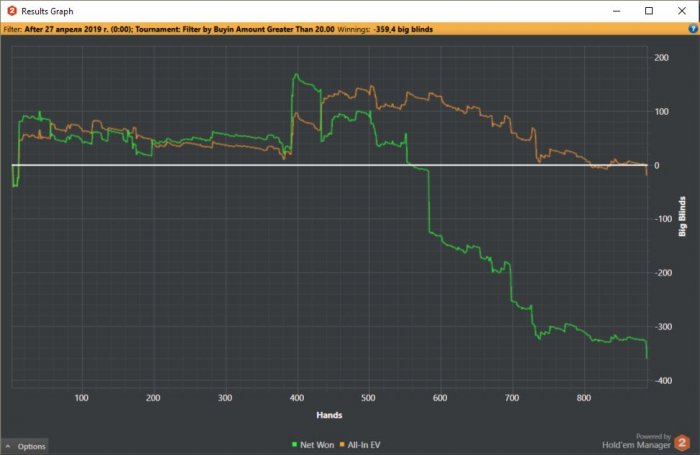This screenshot has height=455, width=700.
Task: Click the '-359,4 big blinds' winnings value
Action: [x=403, y=29]
